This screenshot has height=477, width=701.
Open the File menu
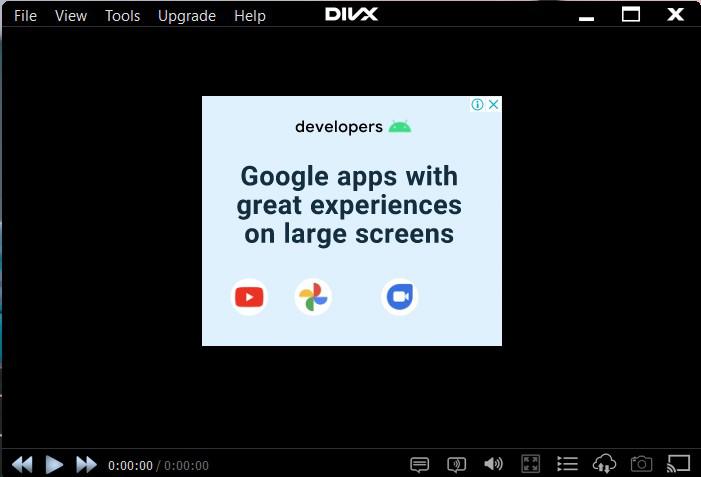[25, 16]
